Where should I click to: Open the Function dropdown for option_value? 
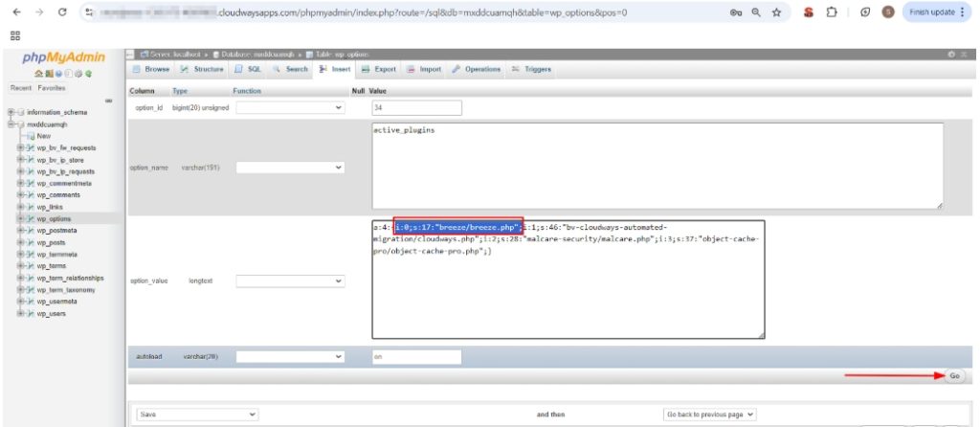290,281
